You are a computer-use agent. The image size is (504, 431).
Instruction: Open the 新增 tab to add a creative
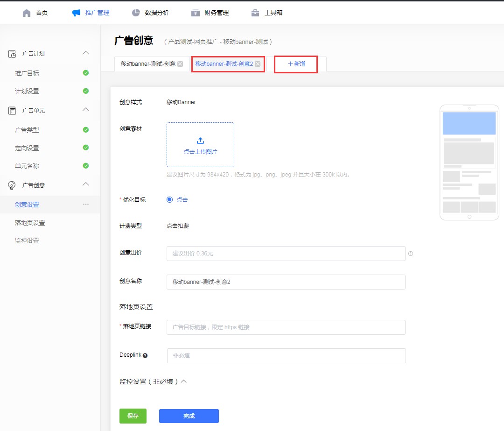coord(295,64)
